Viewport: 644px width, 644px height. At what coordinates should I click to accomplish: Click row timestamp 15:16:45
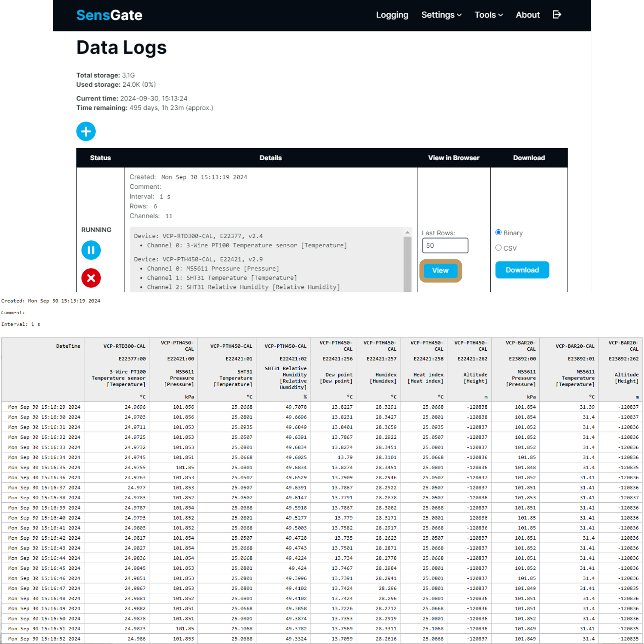(44, 568)
